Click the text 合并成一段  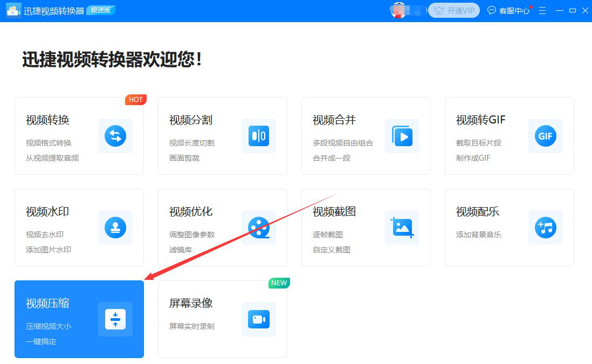[332, 158]
